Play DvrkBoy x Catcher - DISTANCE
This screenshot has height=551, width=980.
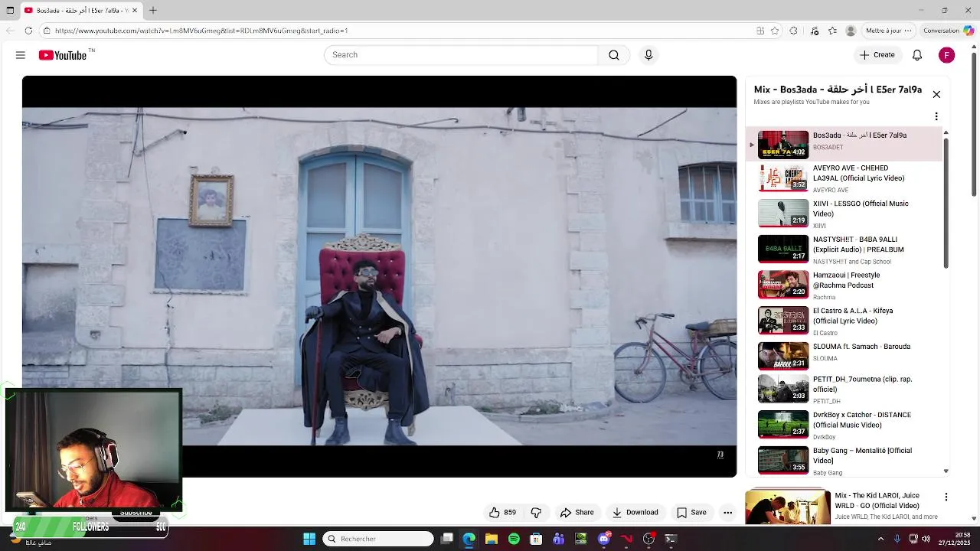pos(844,425)
